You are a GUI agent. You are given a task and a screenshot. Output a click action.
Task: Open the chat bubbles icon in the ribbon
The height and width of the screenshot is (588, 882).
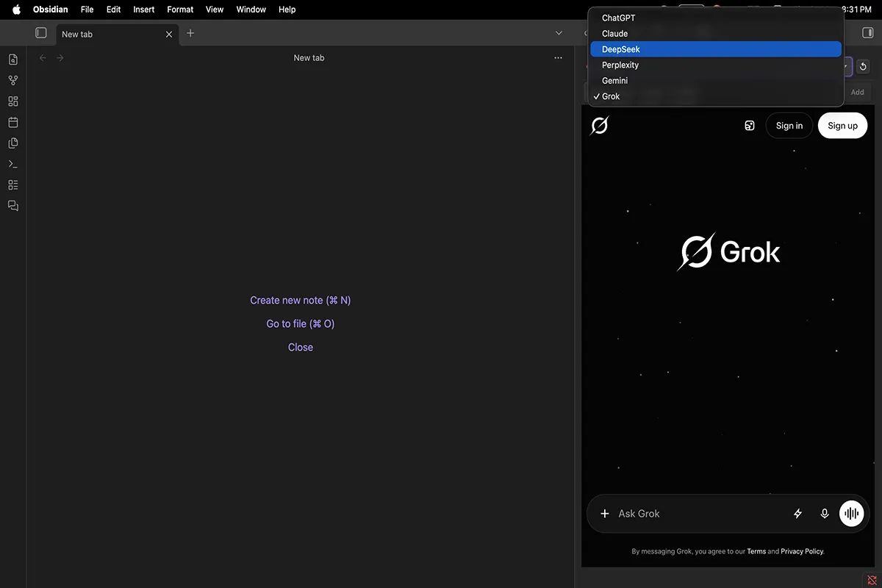(13, 206)
